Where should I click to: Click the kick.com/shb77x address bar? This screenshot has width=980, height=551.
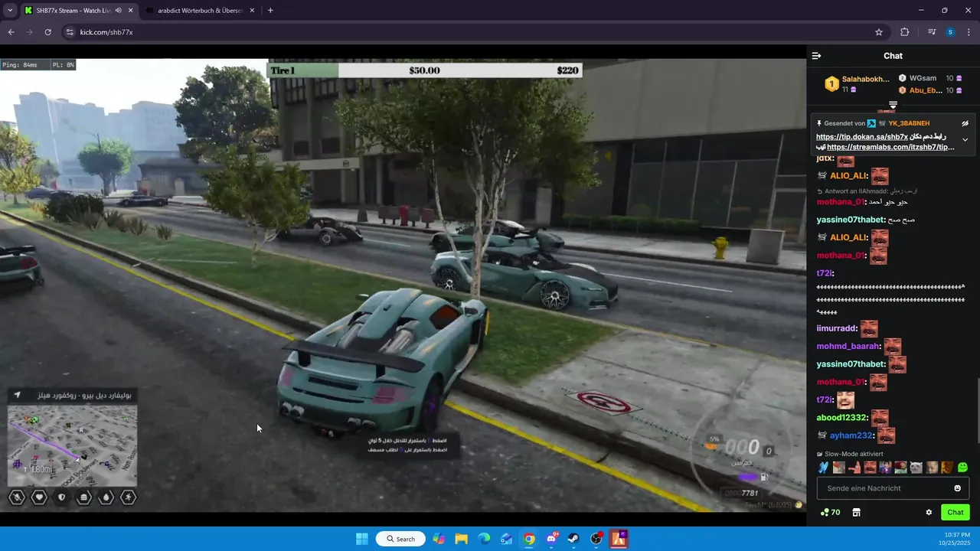click(474, 32)
